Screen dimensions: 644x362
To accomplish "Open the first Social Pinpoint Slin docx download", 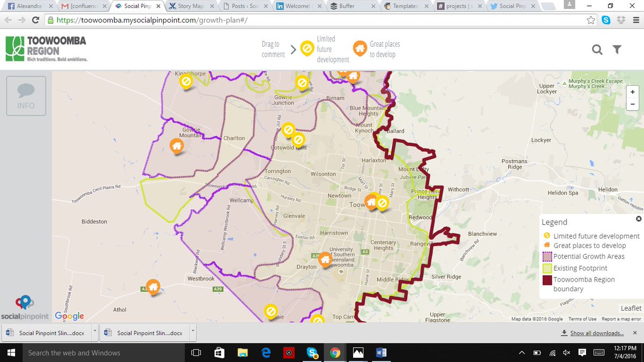I will point(47,333).
